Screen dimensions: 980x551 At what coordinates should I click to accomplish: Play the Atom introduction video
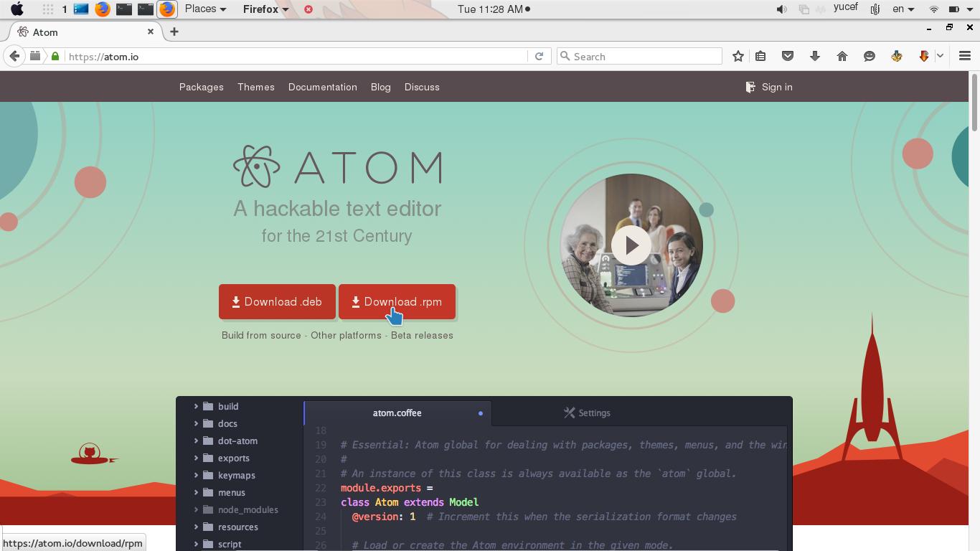pos(631,245)
